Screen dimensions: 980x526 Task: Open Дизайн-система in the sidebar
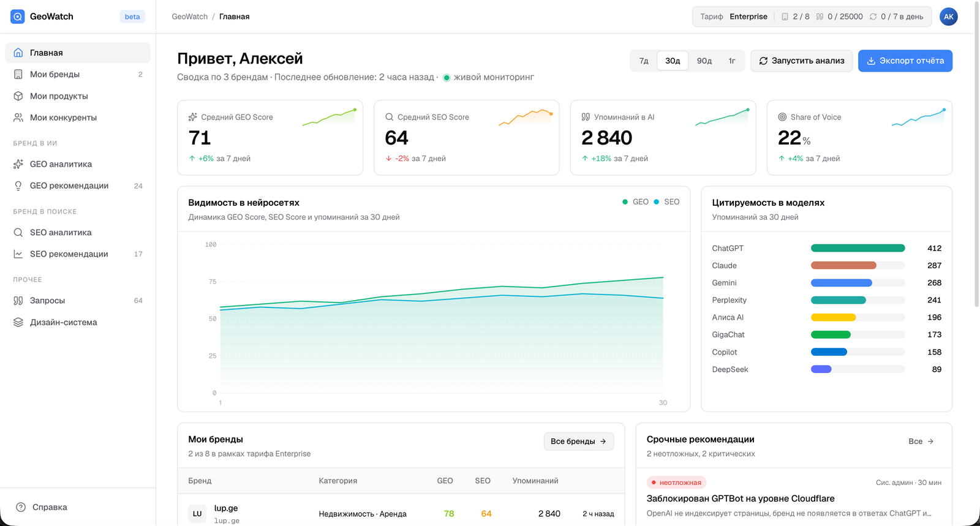tap(78, 322)
